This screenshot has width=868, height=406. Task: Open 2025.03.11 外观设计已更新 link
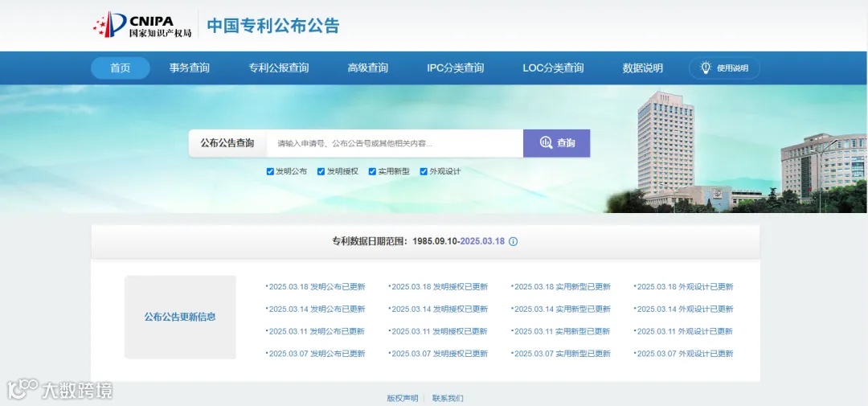click(685, 331)
